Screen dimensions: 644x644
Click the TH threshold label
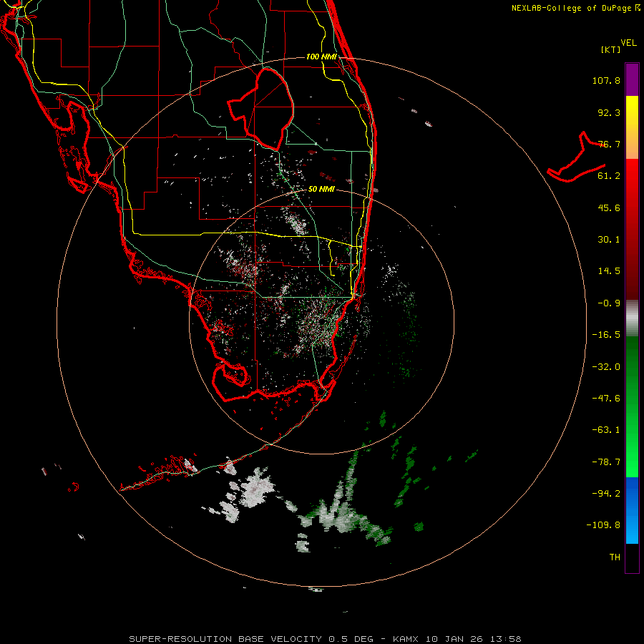tap(615, 557)
